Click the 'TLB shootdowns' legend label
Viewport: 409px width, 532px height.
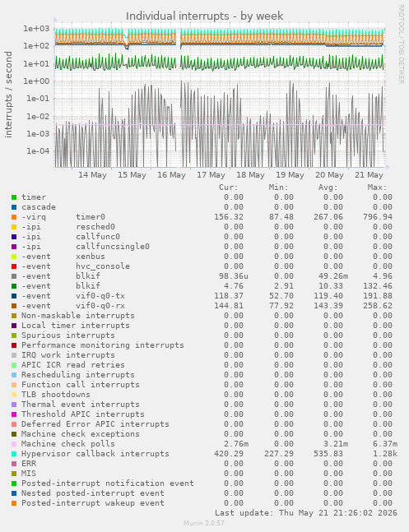click(x=56, y=394)
